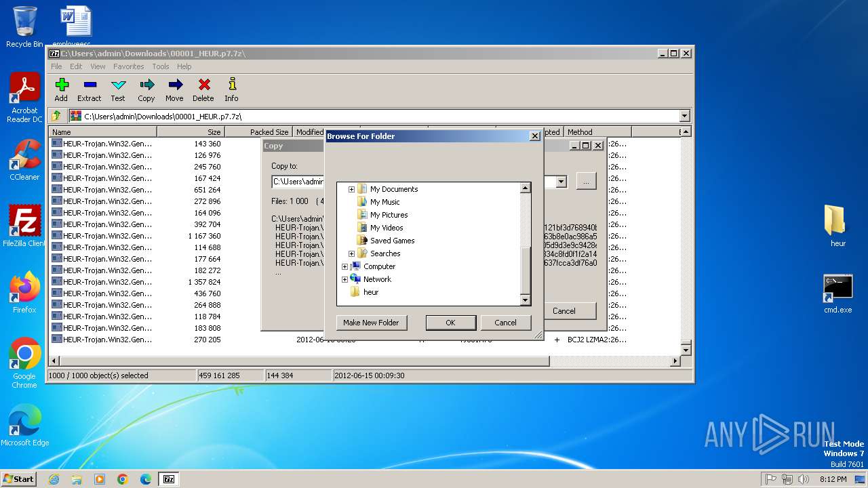The height and width of the screenshot is (488, 868).
Task: Expand the Searches tree node
Action: pyautogui.click(x=351, y=253)
